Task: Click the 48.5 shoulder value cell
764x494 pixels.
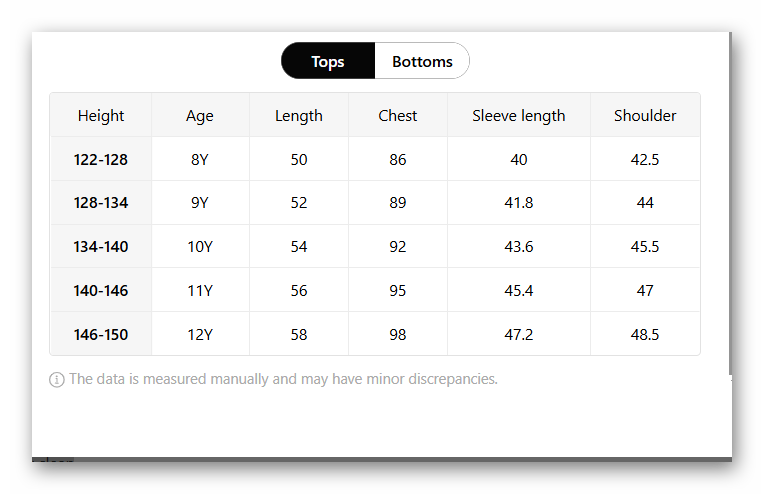Action: [x=645, y=335]
